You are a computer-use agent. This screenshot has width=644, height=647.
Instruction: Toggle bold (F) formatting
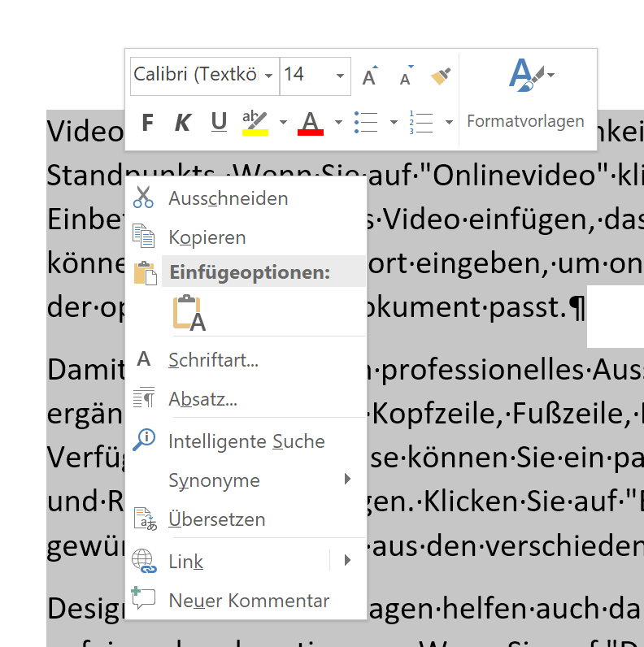click(x=147, y=122)
